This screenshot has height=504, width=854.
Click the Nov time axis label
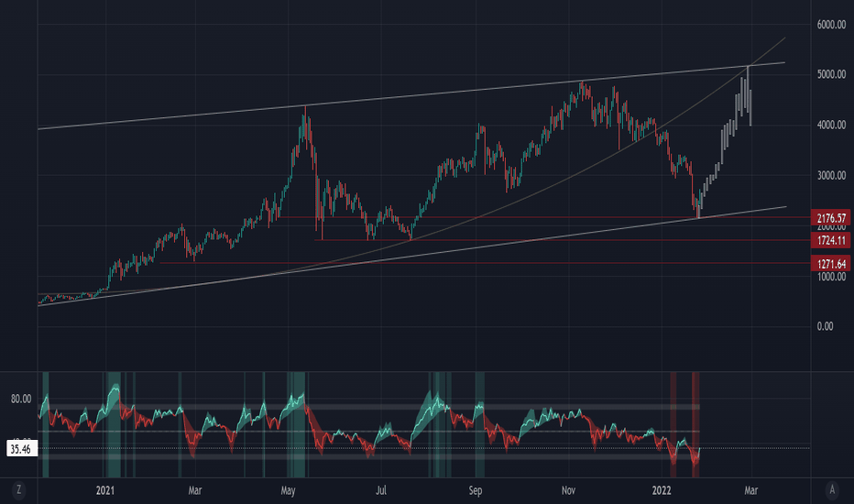pos(568,490)
